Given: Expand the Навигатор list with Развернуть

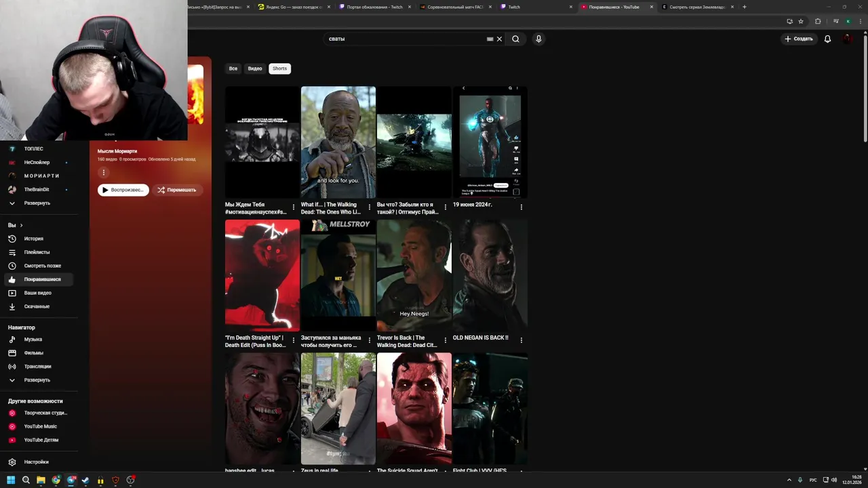Looking at the screenshot, I should pos(38,380).
